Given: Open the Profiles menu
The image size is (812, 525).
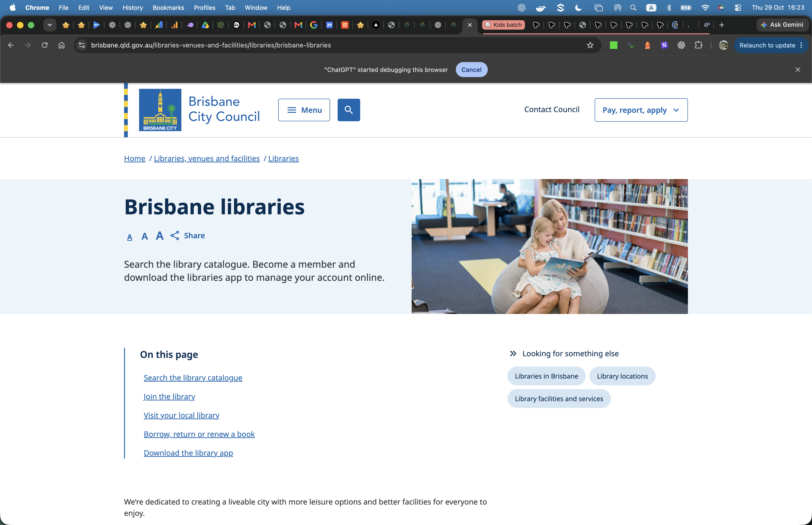Looking at the screenshot, I should point(204,8).
